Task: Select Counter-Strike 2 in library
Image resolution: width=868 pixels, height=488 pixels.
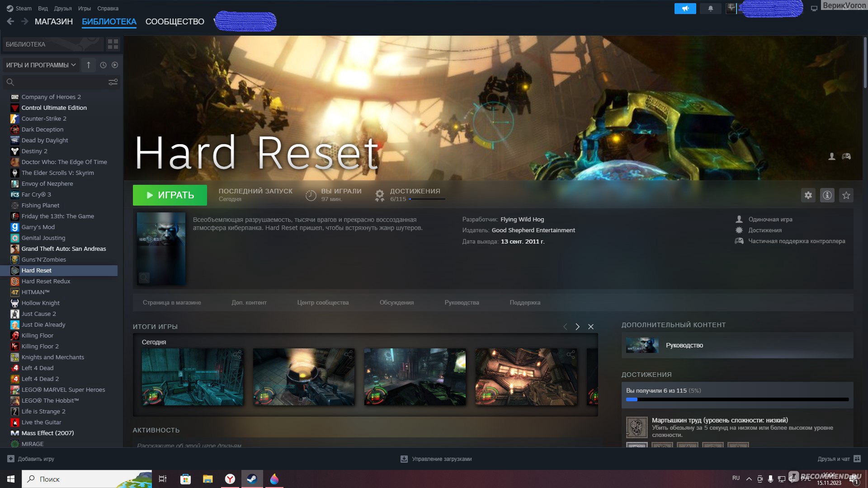Action: [x=44, y=119]
